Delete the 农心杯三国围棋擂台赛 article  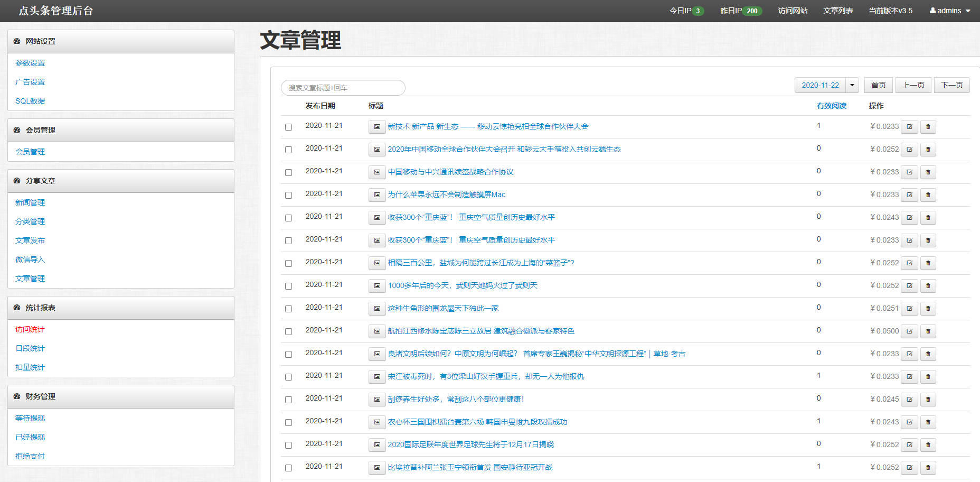coord(928,422)
